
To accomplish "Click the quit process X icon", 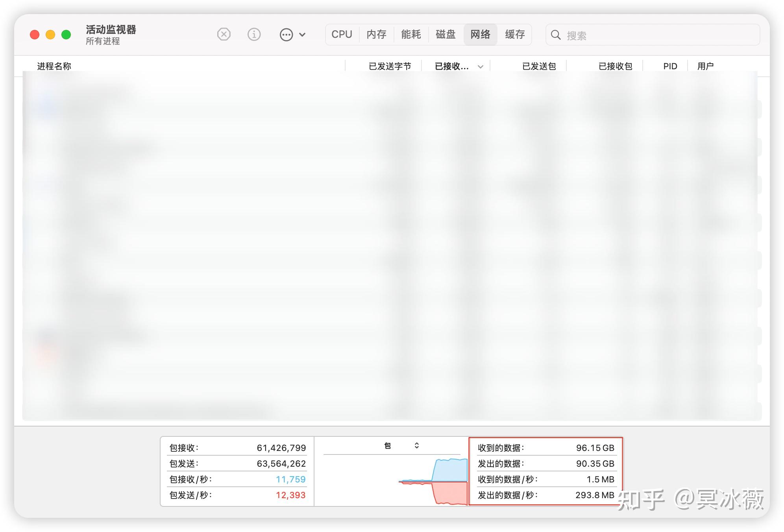I will click(x=224, y=35).
